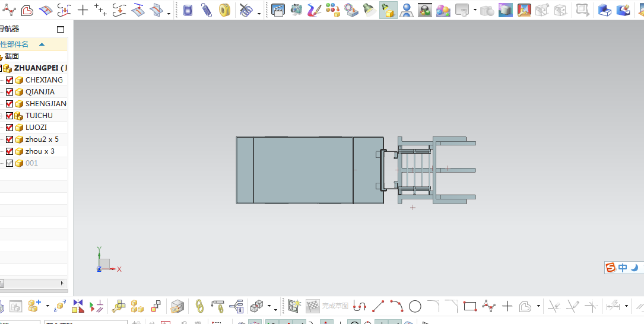The width and height of the screenshot is (644, 324).
Task: Click the texture mapping icon
Action: (351, 10)
